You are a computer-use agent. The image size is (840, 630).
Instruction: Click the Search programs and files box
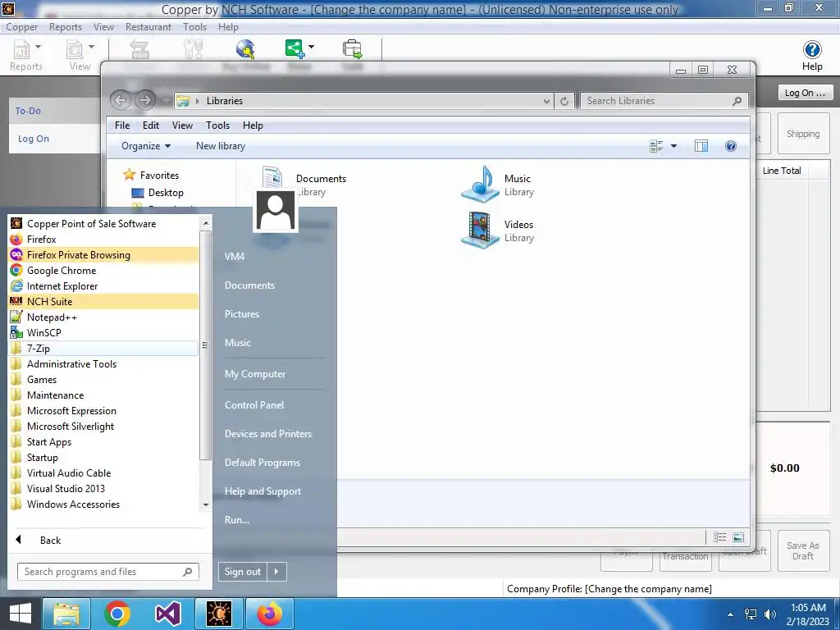[107, 572]
